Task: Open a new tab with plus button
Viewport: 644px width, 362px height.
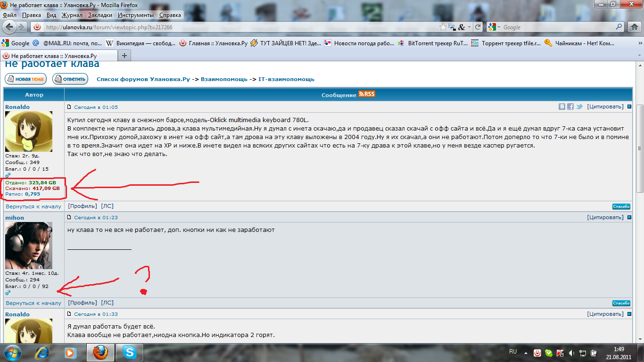Action: pos(124,56)
